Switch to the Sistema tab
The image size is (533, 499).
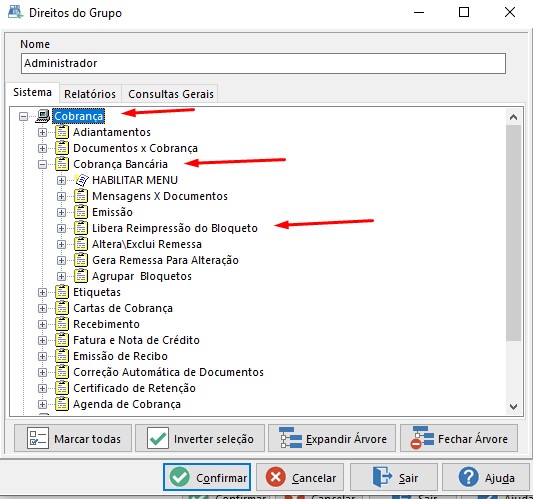(32, 92)
